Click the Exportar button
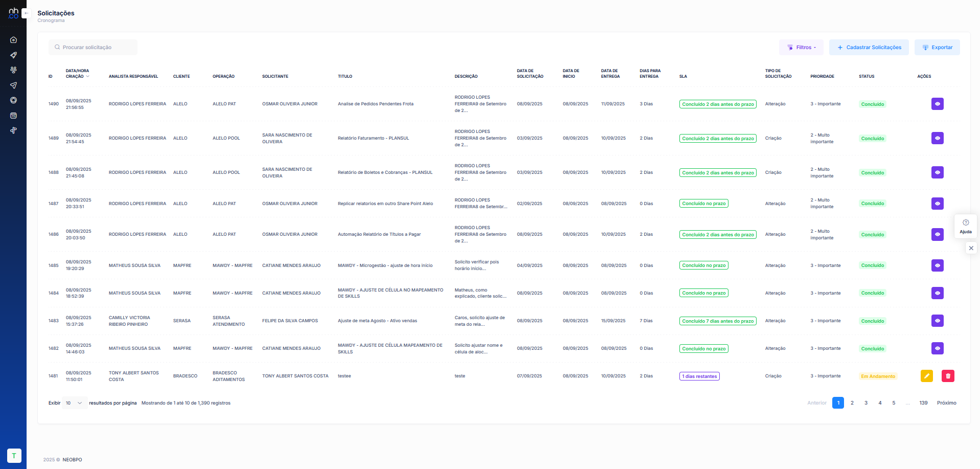The height and width of the screenshot is (469, 980). (x=937, y=48)
